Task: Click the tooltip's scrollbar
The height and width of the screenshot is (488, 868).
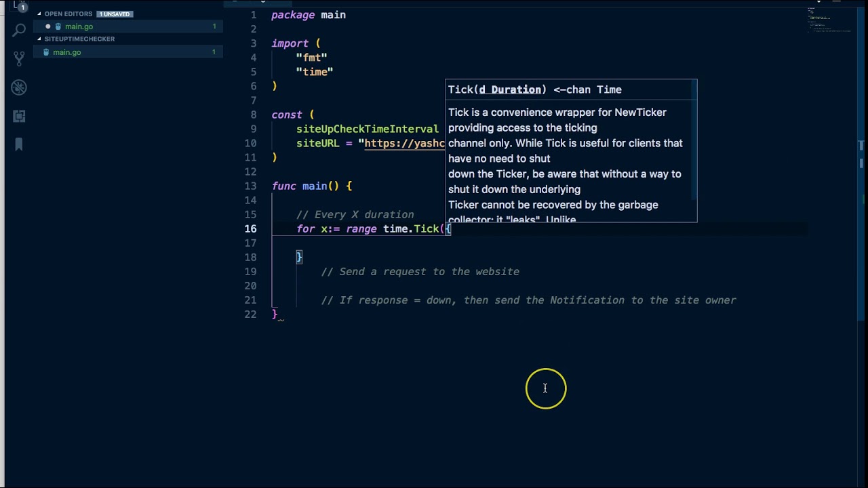Action: click(x=694, y=141)
